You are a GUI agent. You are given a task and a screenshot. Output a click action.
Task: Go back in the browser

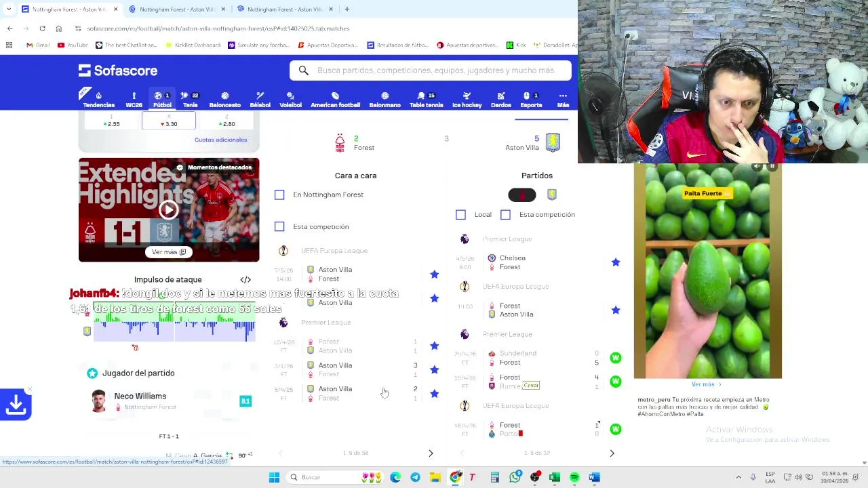(9, 28)
